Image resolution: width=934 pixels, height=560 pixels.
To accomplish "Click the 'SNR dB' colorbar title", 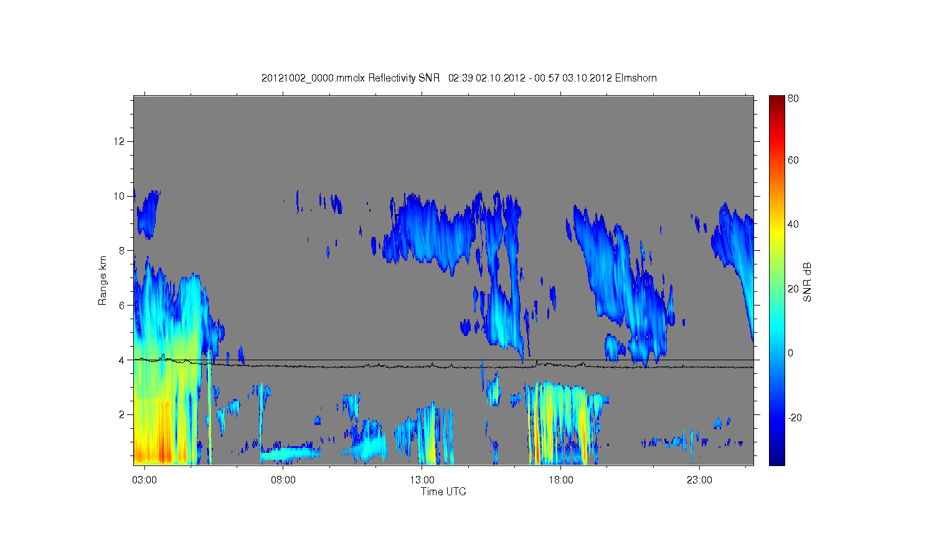I will coord(807,282).
